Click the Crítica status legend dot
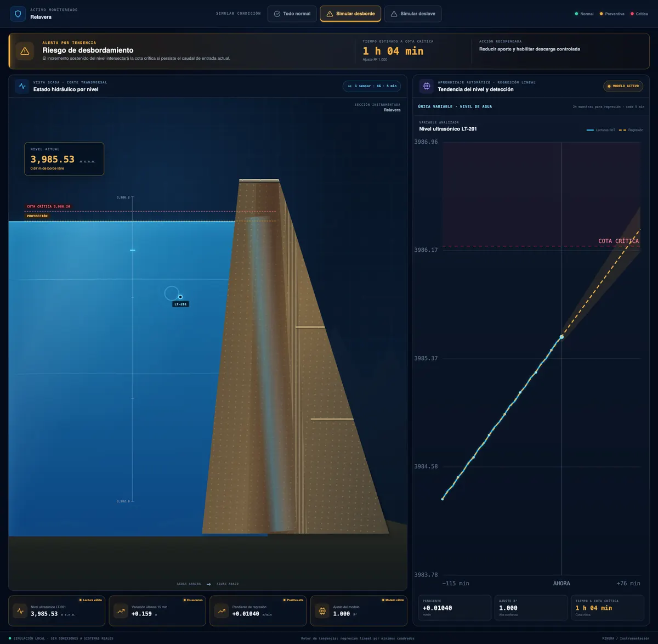658x644 pixels. (x=632, y=14)
